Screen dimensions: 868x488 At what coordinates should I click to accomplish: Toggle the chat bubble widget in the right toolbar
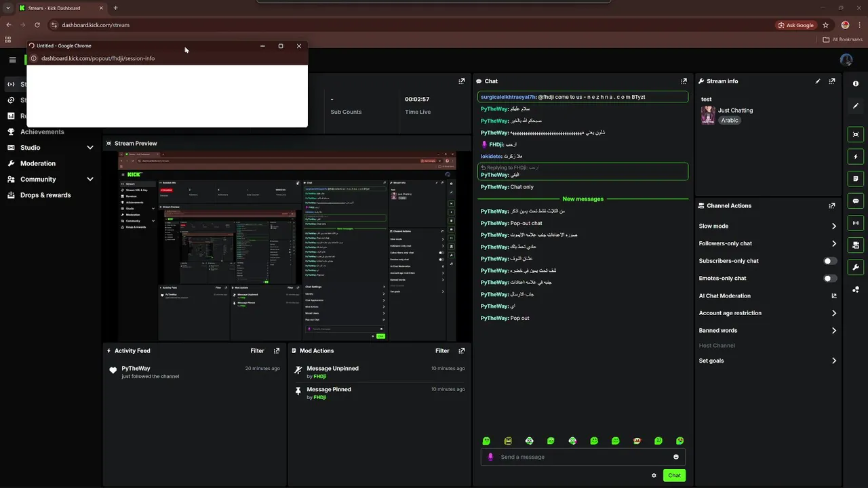pos(856,201)
